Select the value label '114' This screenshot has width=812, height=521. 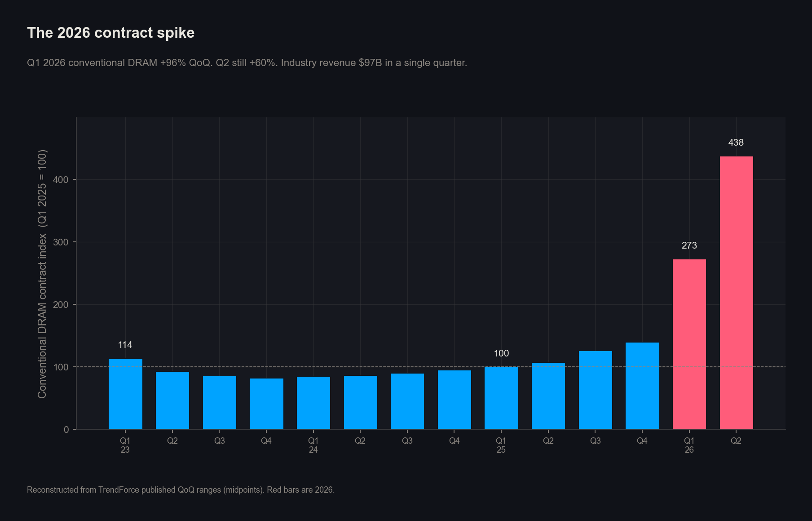pos(125,345)
